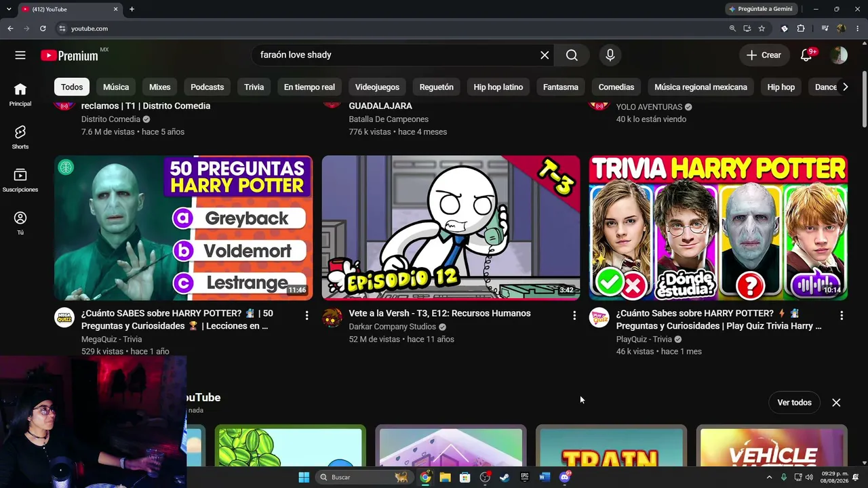This screenshot has width=868, height=488.
Task: Start voice search with microphone
Action: [x=610, y=55]
